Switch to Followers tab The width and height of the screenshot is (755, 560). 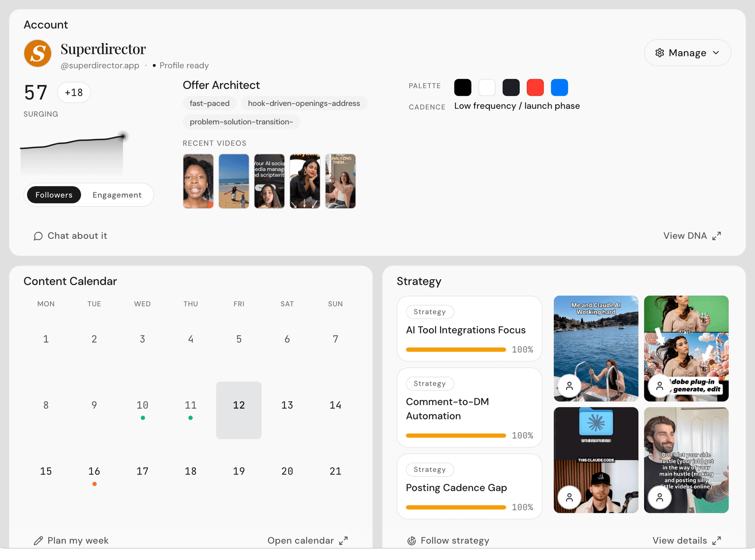point(54,195)
